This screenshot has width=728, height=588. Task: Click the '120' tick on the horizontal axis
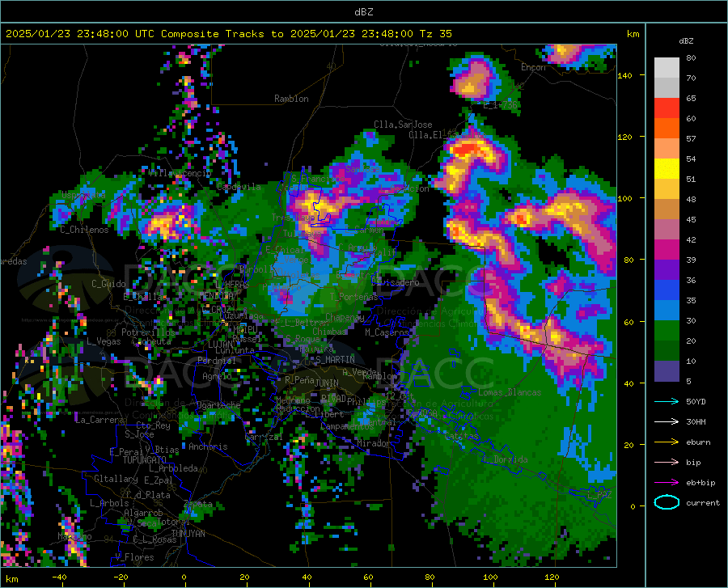click(x=552, y=577)
